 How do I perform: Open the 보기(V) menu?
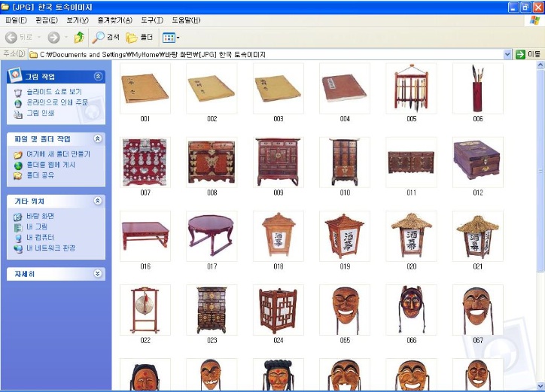click(x=78, y=20)
